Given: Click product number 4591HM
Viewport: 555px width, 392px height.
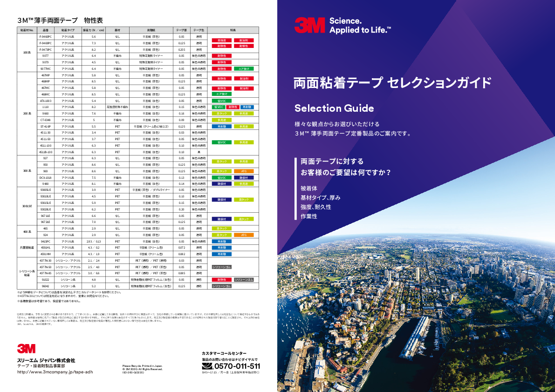Looking at the screenshot, I should pyautogui.click(x=46, y=254).
